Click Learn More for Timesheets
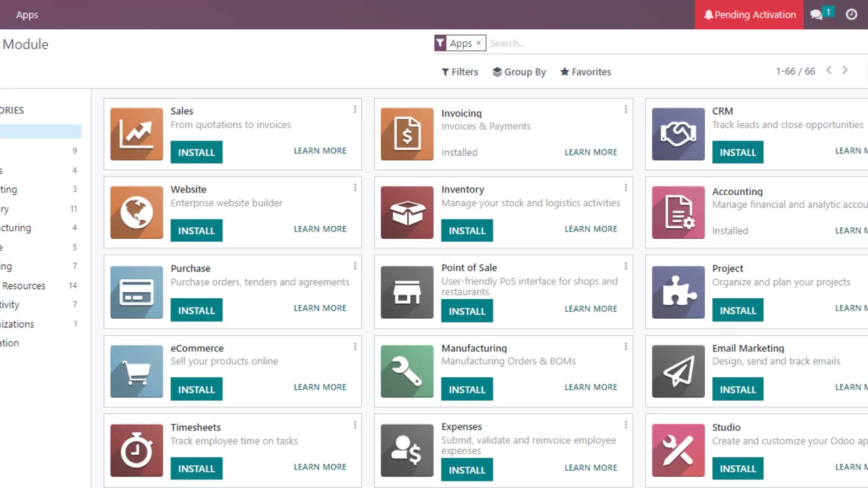 pyautogui.click(x=320, y=467)
